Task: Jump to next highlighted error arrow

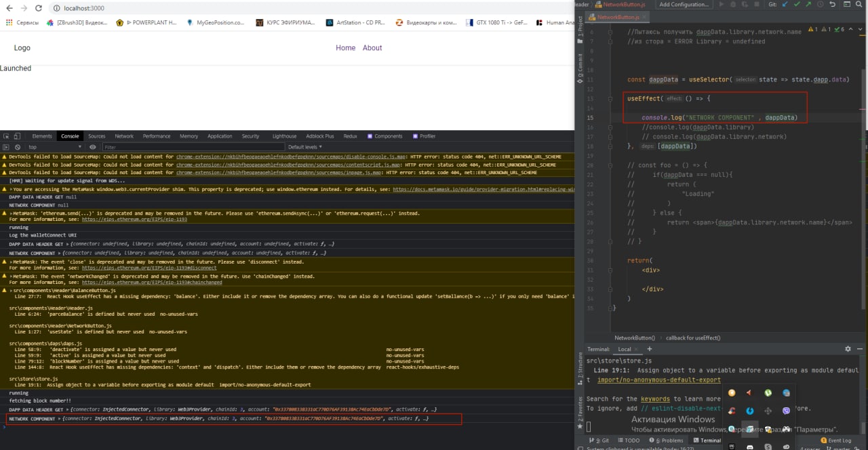Action: coord(859,30)
